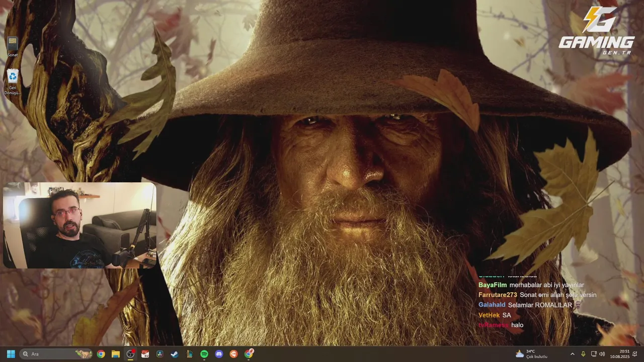Click the microphone tray icon

click(583, 354)
